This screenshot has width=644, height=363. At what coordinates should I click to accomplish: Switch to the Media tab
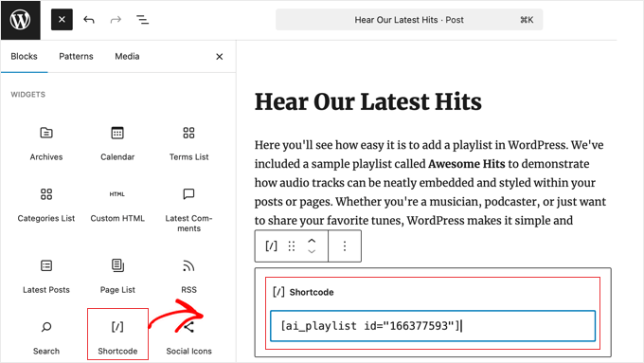pos(127,56)
